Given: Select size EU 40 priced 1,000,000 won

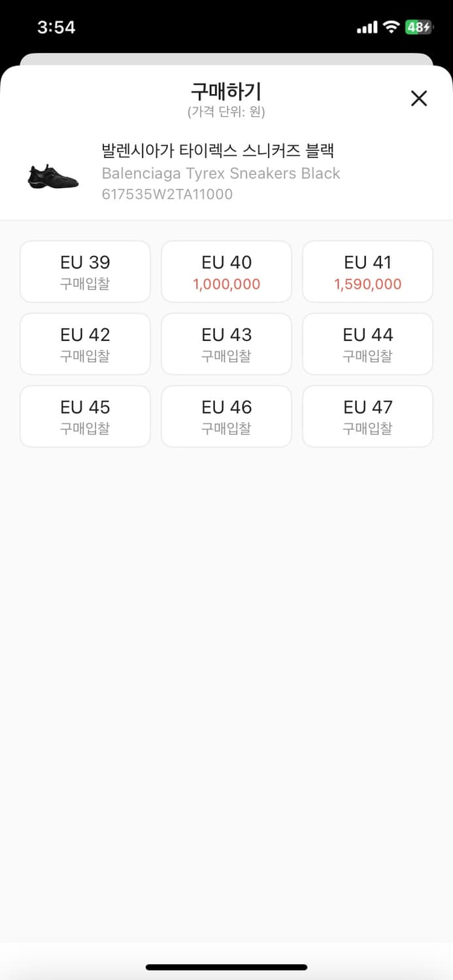Looking at the screenshot, I should [x=226, y=271].
